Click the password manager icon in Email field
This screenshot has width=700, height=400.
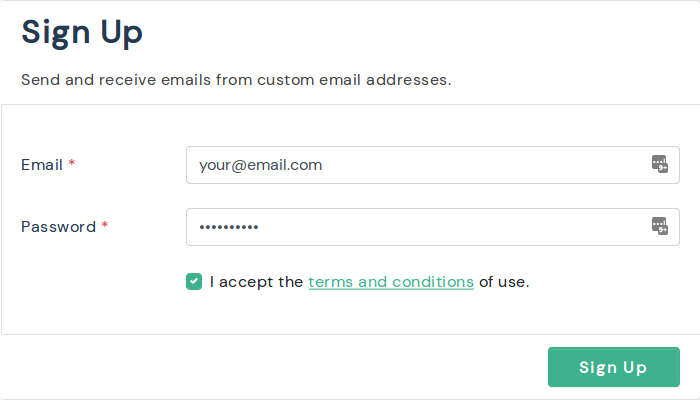tap(660, 165)
